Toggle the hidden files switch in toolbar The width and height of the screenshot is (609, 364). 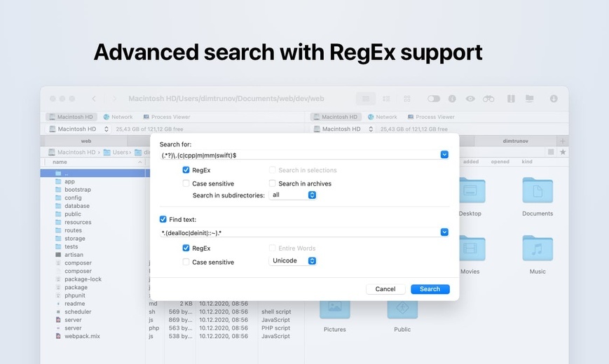433,99
